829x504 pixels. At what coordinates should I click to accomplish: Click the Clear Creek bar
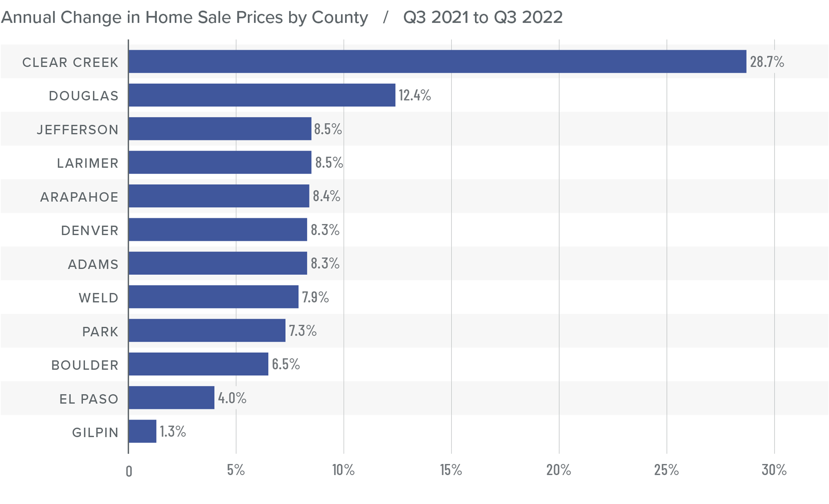pos(437,61)
